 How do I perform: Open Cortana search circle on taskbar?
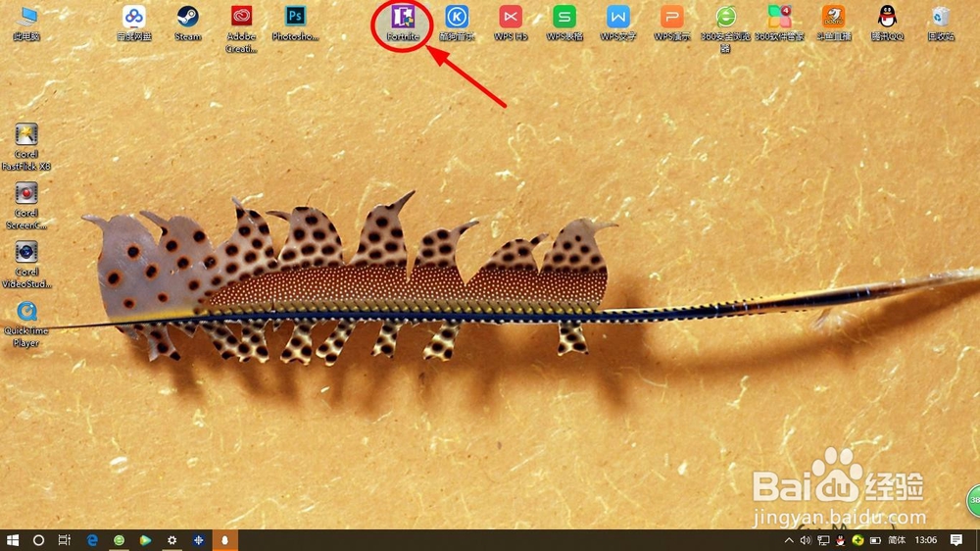pos(38,540)
